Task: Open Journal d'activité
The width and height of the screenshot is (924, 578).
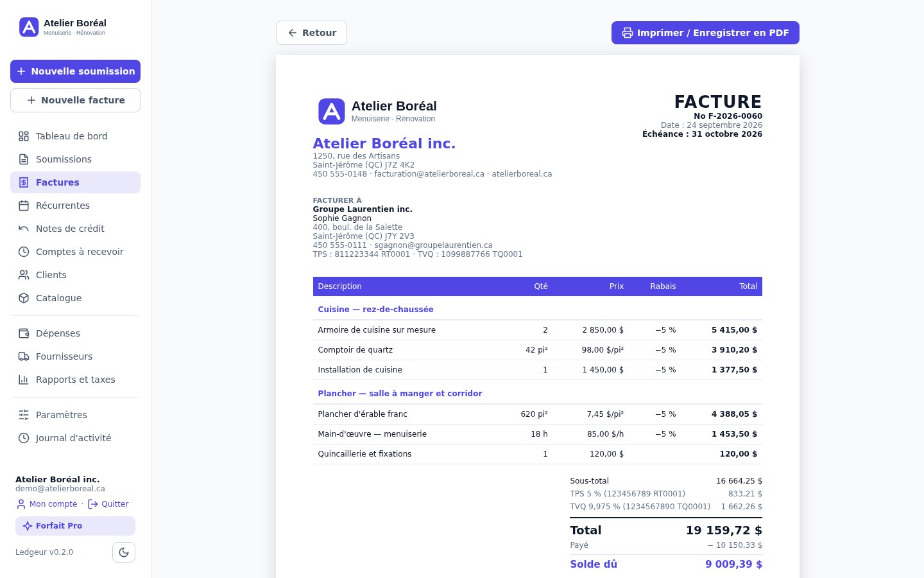Action: click(75, 438)
